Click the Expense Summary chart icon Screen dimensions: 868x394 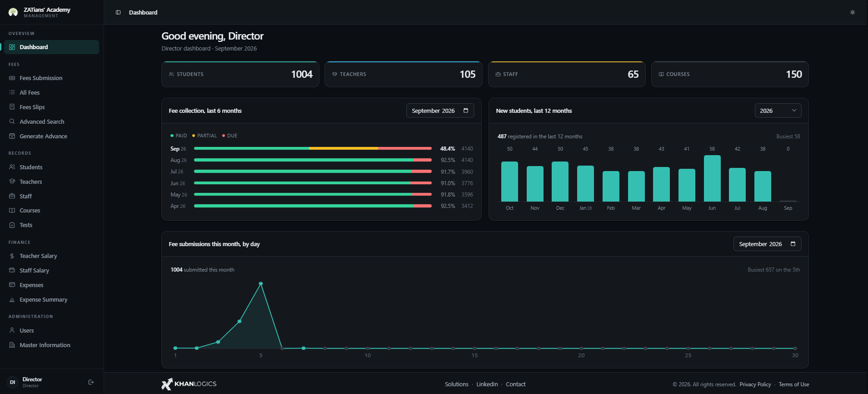pyautogui.click(x=12, y=299)
